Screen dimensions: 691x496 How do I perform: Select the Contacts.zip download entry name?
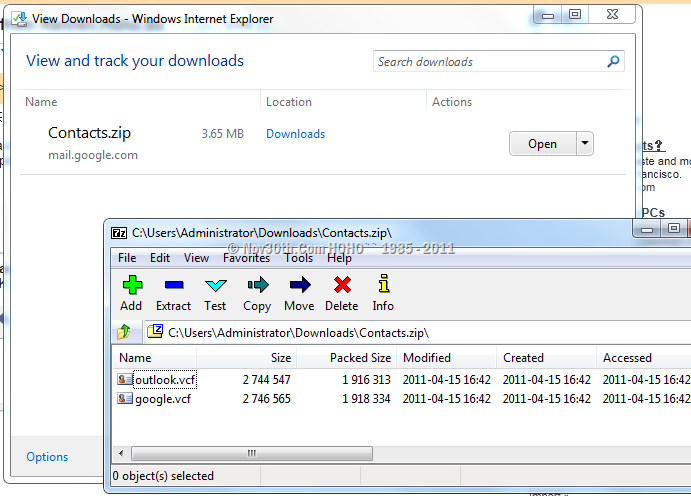pyautogui.click(x=89, y=133)
